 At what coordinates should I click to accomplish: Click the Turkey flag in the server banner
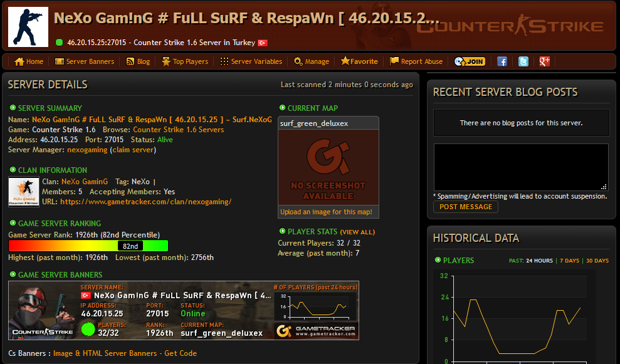tap(85, 296)
